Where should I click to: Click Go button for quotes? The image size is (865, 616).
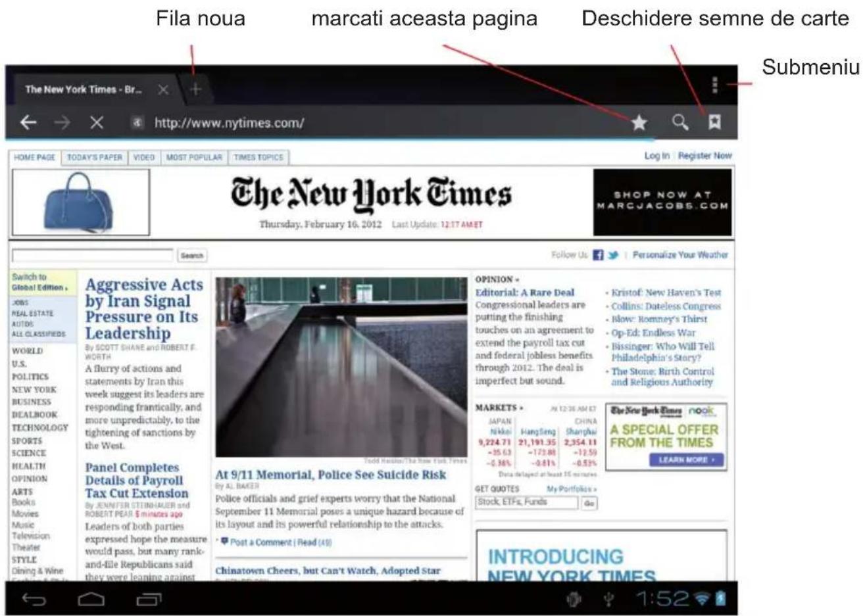pyautogui.click(x=589, y=503)
